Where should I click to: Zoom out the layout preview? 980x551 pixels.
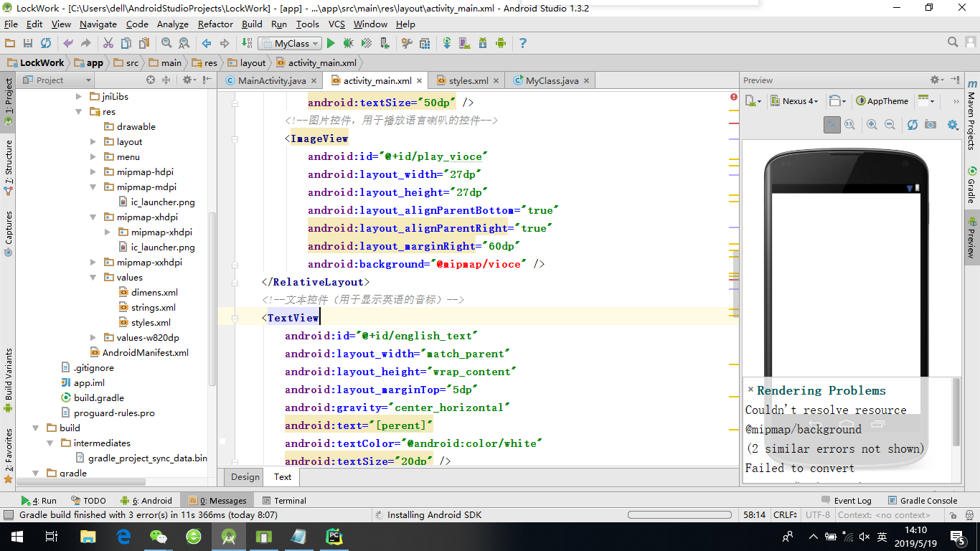pos(890,124)
